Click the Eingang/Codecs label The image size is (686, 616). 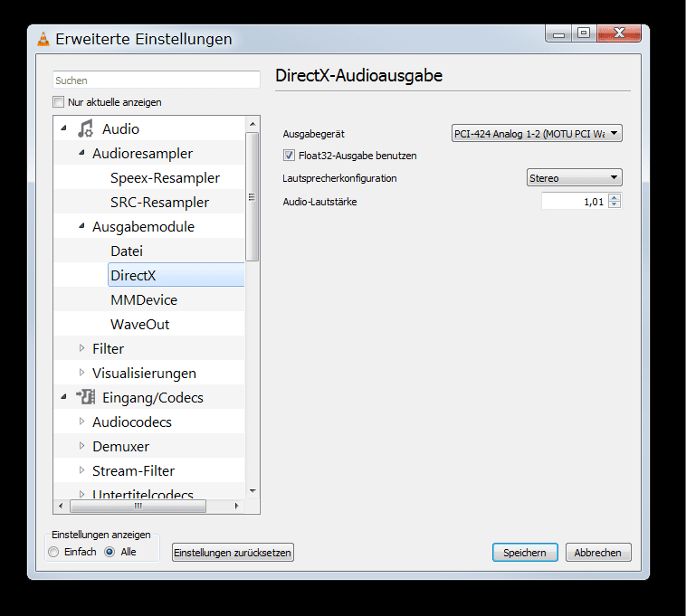click(x=153, y=398)
